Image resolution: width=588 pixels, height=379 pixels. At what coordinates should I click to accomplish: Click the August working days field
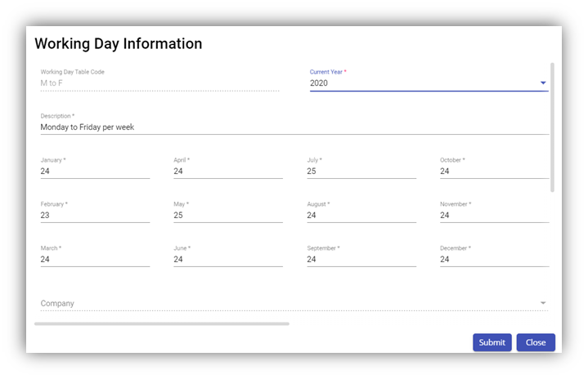point(361,216)
